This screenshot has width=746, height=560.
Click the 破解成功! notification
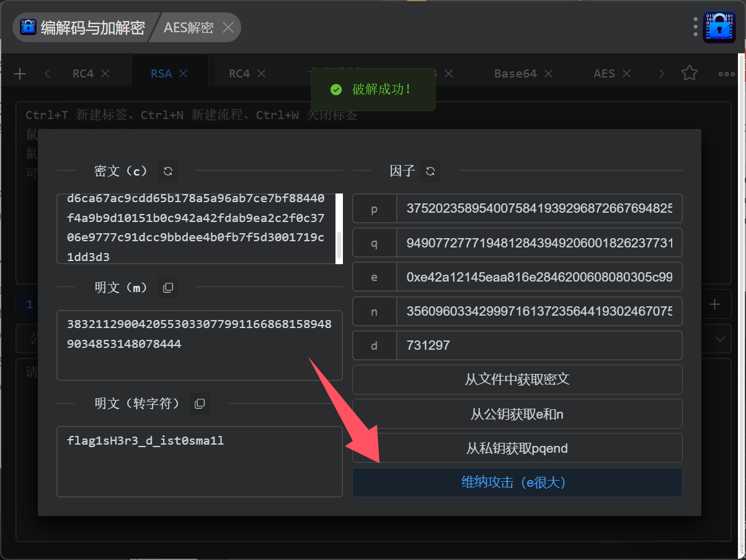373,89
